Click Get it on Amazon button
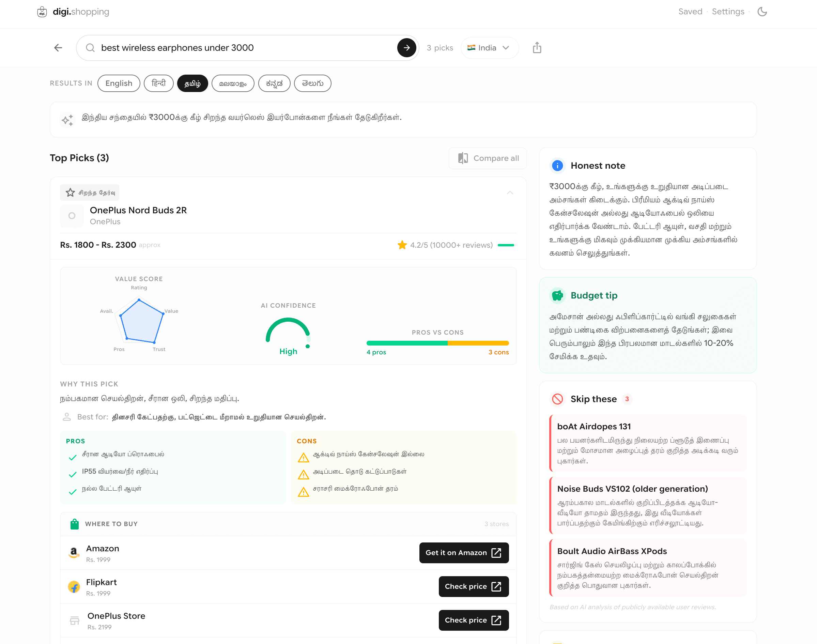817x644 pixels. click(464, 553)
